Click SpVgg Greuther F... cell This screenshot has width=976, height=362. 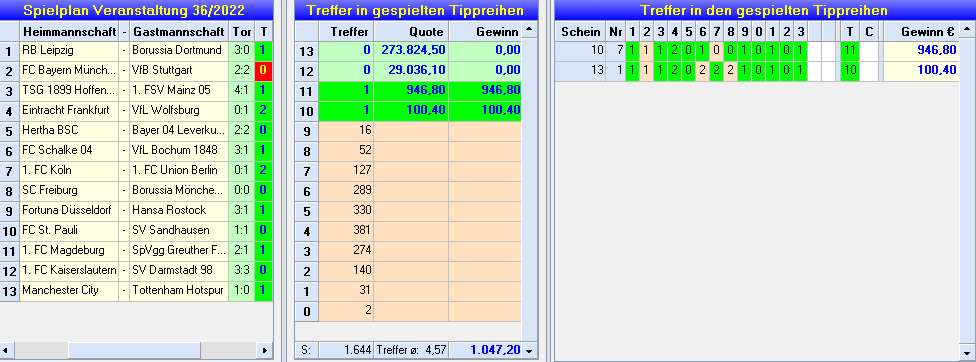(179, 251)
